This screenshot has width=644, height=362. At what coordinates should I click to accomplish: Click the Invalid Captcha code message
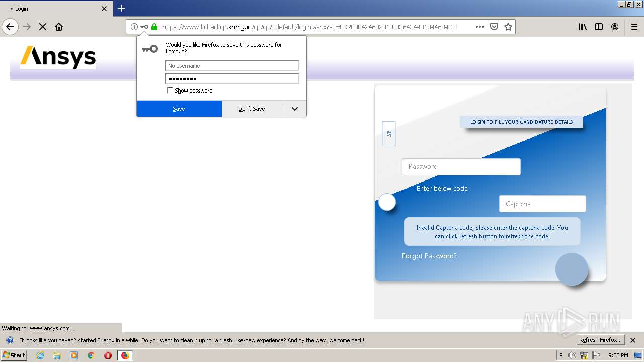pos(492,232)
